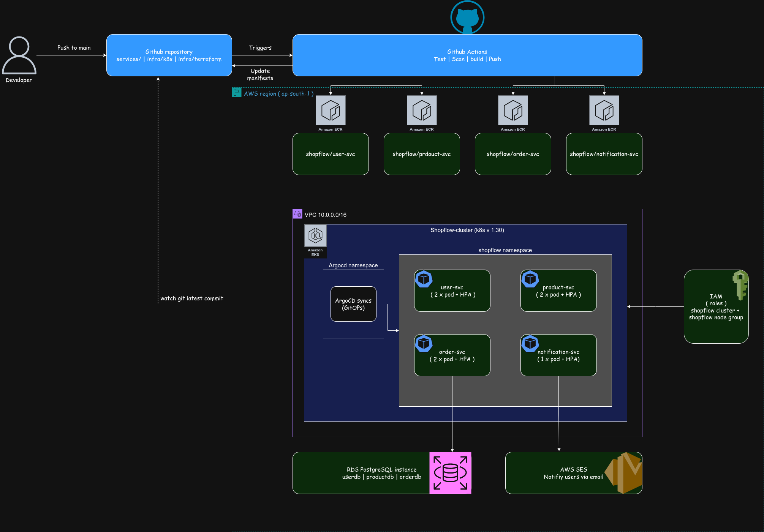Select the pink RDS database icon

pos(450,473)
